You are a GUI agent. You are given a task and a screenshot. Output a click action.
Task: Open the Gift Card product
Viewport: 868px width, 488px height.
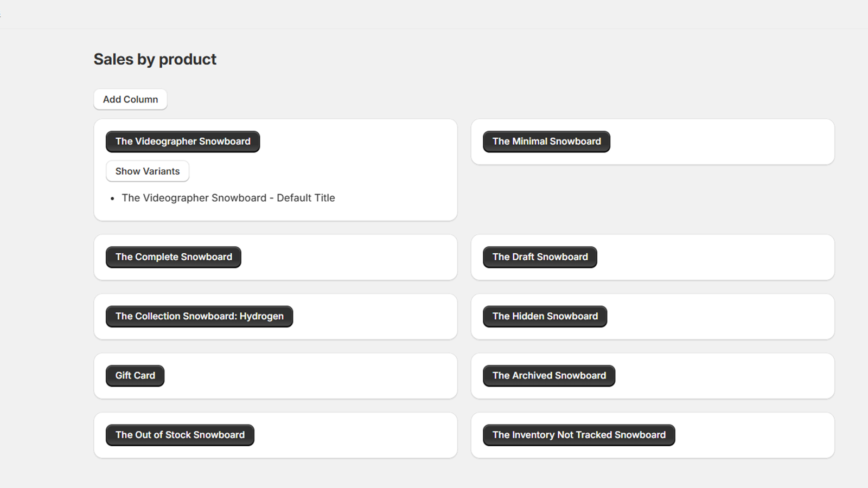135,376
